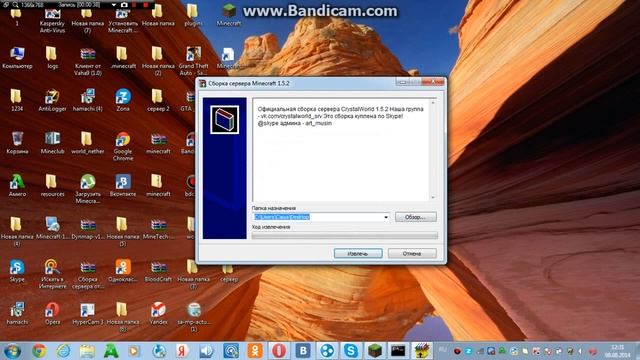Select the 1234 folder on desktop
This screenshot has height=360, width=640.
tap(17, 100)
